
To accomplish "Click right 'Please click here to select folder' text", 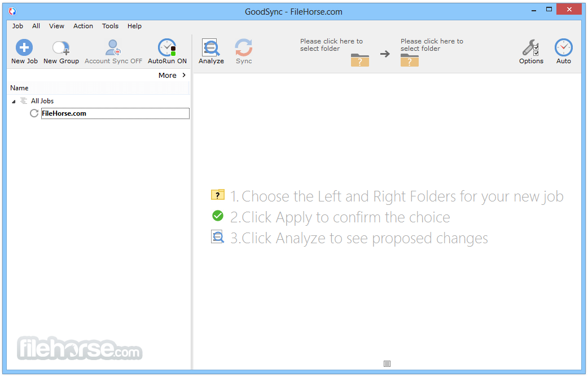I will (x=432, y=45).
